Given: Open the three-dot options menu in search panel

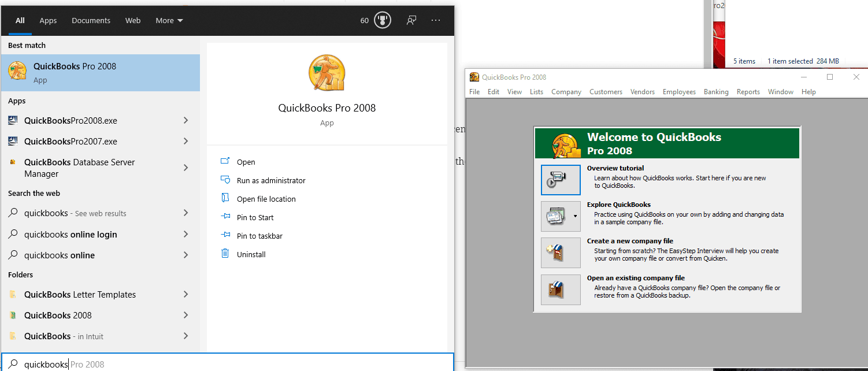Looking at the screenshot, I should tap(436, 20).
